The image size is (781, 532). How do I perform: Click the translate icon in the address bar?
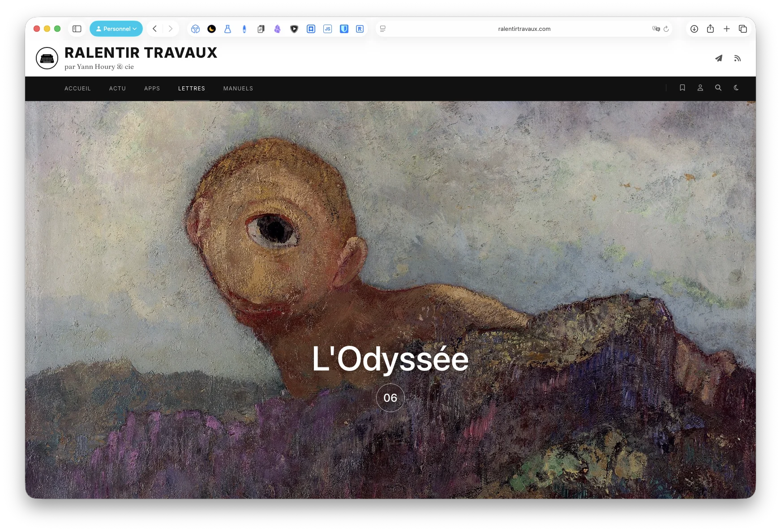coord(656,29)
